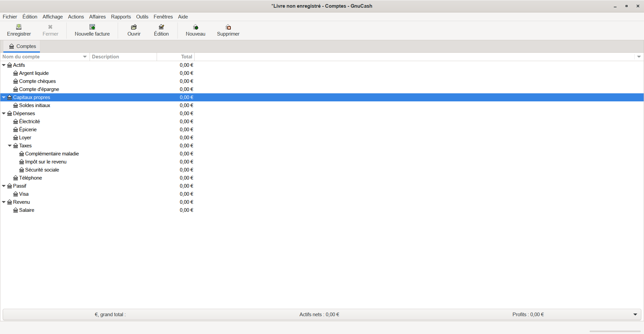Click the bank icon beside Visa
The height and width of the screenshot is (334, 644).
pyautogui.click(x=16, y=194)
